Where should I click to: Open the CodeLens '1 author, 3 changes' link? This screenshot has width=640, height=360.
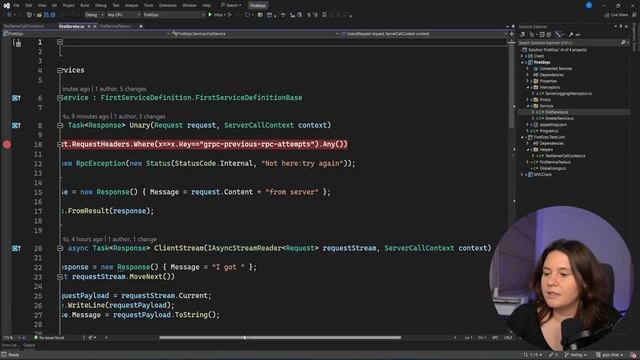coord(140,116)
